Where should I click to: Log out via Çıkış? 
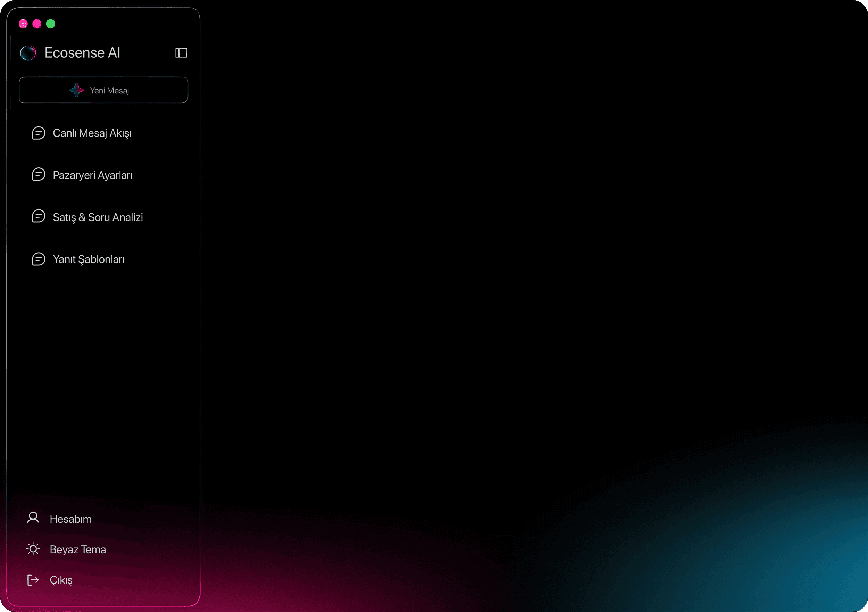point(61,580)
